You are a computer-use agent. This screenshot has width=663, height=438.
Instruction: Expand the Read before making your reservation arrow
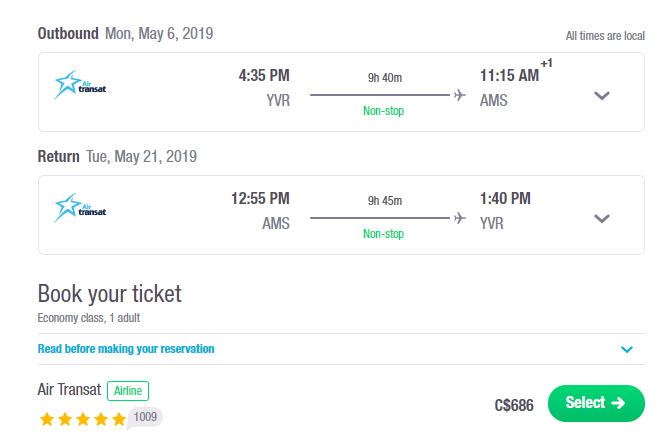coord(627,349)
